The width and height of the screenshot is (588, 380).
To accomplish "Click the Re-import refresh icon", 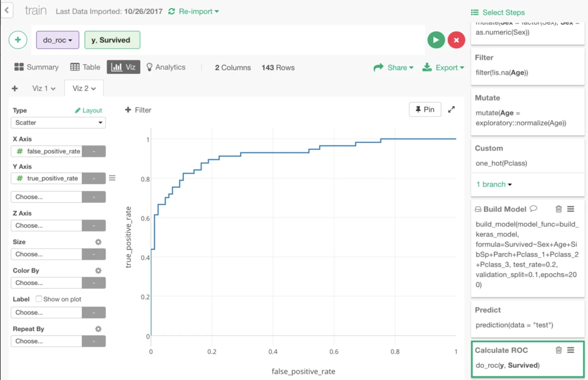I will click(x=172, y=11).
